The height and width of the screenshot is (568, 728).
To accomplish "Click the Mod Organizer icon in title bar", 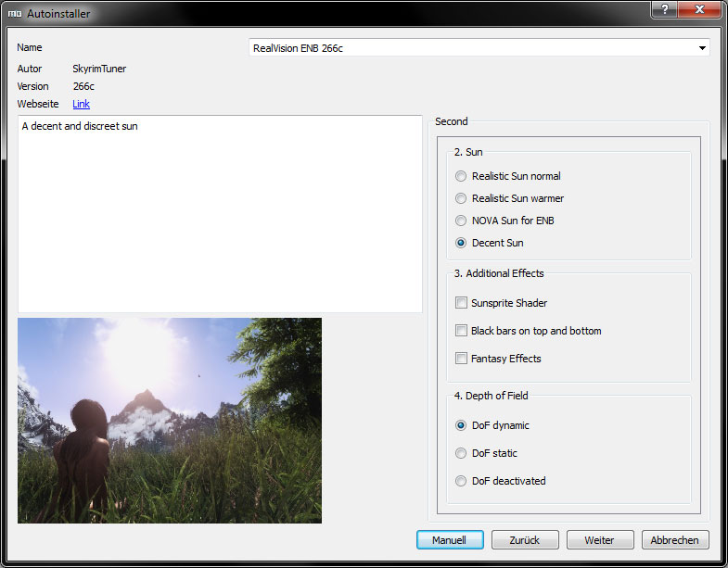I will point(15,14).
